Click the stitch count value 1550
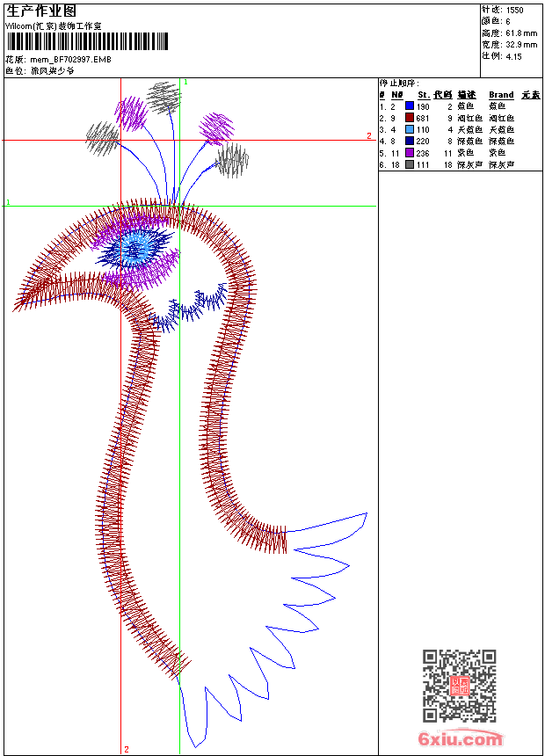545x756 pixels. click(514, 10)
